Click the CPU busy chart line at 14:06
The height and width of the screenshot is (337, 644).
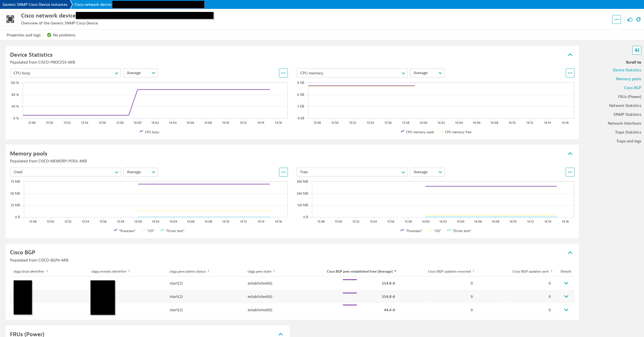coord(190,89)
